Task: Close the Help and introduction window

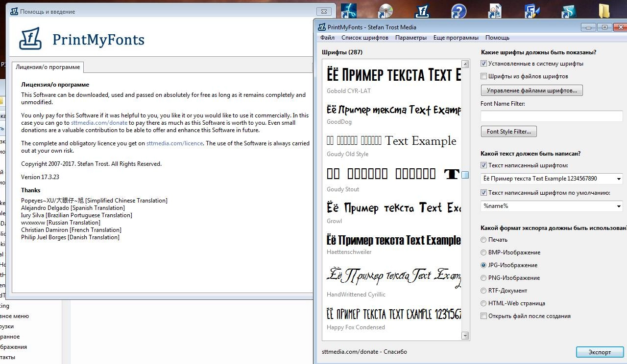Action: coord(323,11)
